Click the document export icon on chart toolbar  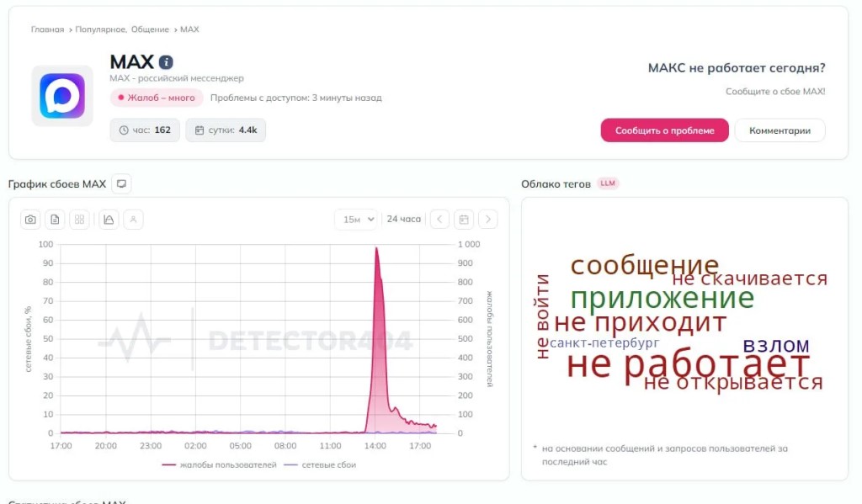pos(55,220)
